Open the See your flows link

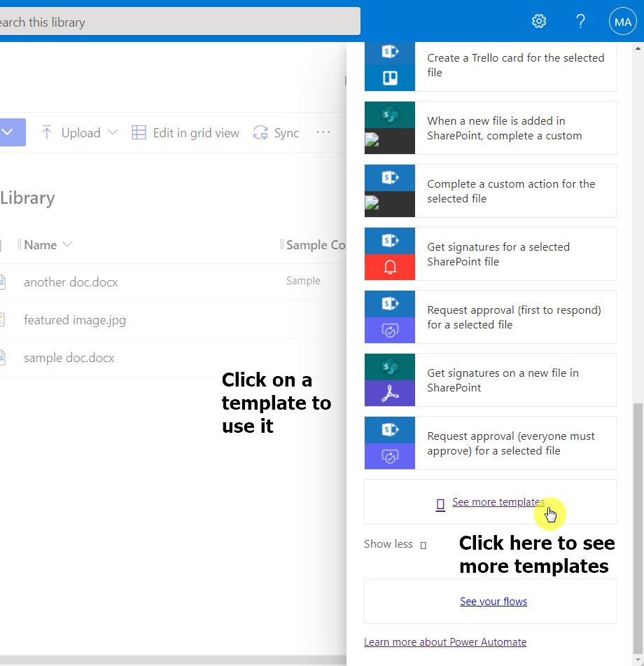pyautogui.click(x=493, y=602)
